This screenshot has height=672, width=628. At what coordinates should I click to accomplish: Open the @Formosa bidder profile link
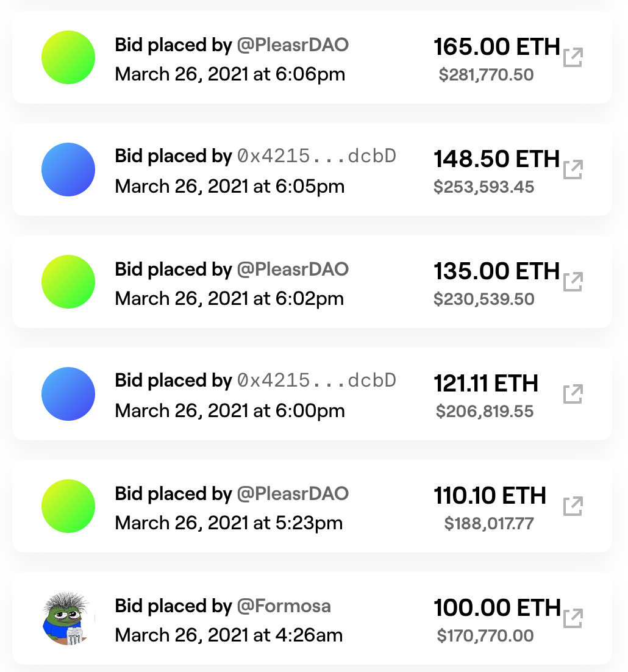click(284, 606)
